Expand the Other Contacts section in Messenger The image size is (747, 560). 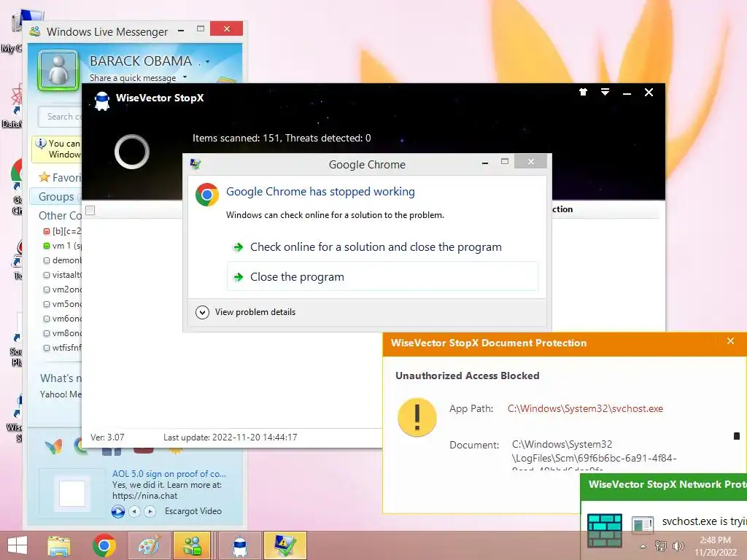click(60, 216)
